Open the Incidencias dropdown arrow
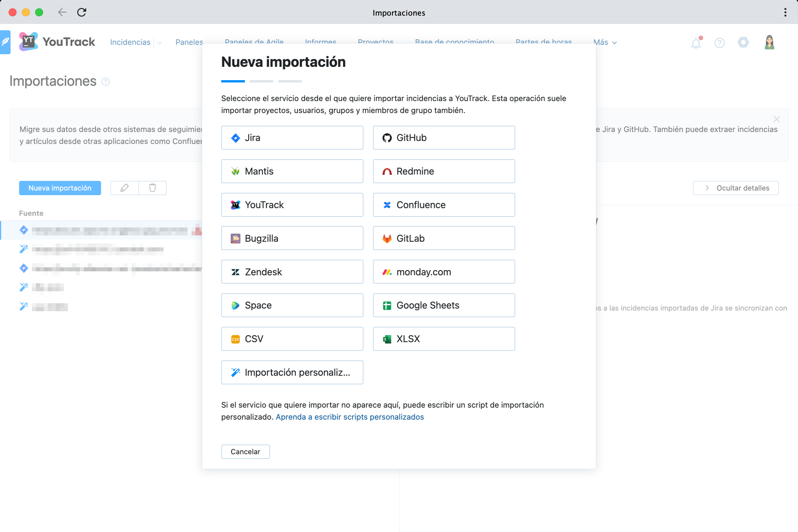Screen dimensions: 798x532 click(160, 43)
